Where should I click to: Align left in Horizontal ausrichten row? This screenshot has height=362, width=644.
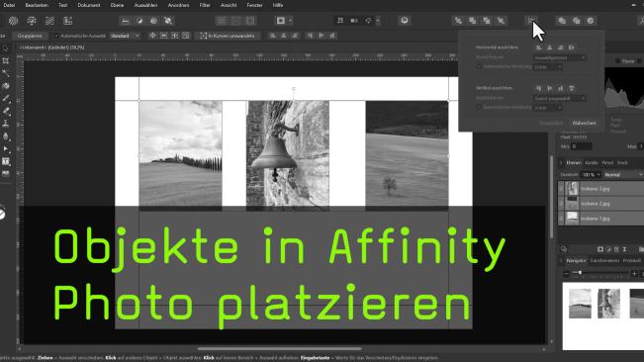[x=539, y=47]
